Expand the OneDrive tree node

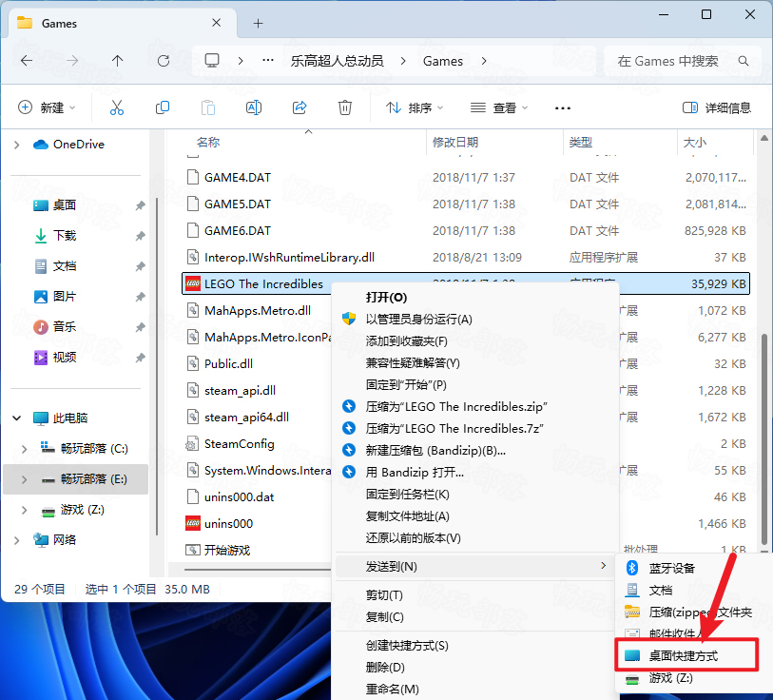tap(17, 145)
